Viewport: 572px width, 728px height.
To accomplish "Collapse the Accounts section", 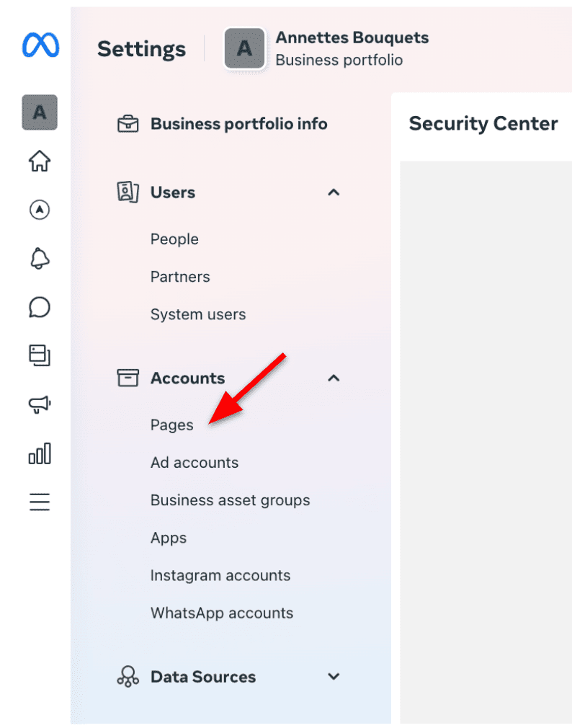I will coord(333,378).
